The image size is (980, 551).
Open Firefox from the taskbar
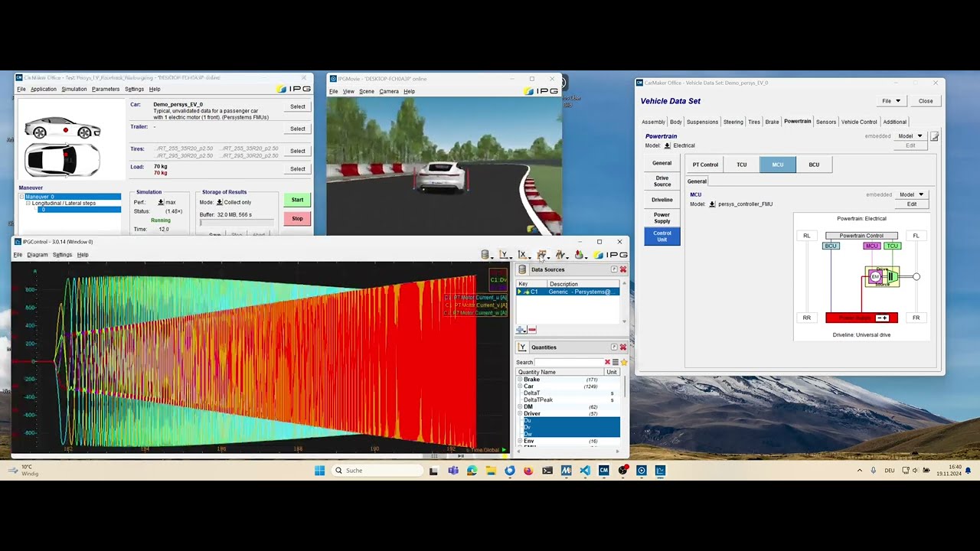(x=528, y=471)
